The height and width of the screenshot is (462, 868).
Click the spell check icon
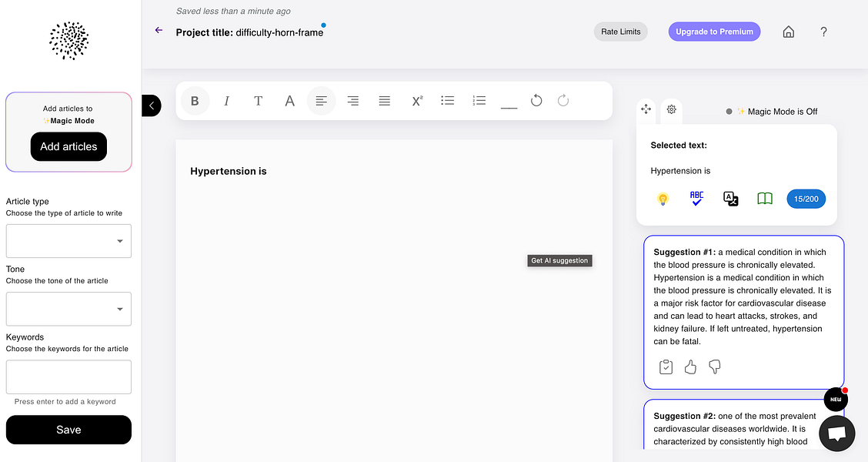(696, 198)
